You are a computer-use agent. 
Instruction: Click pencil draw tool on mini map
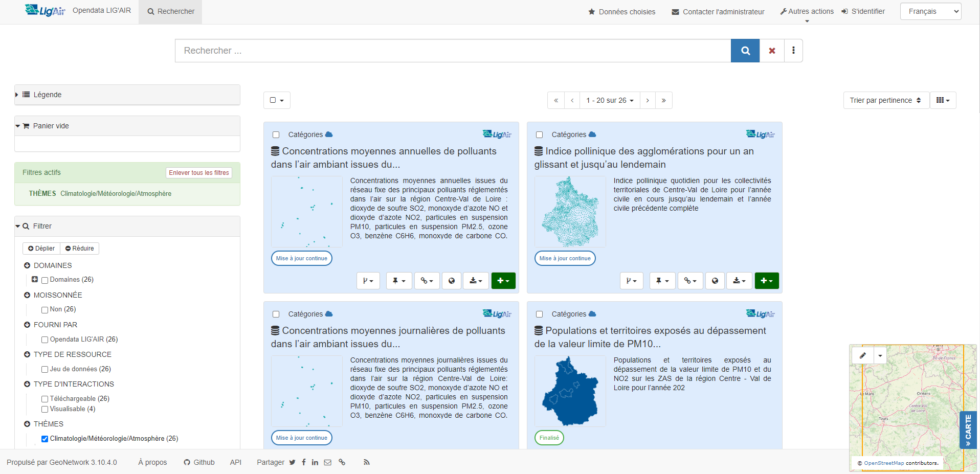click(863, 355)
